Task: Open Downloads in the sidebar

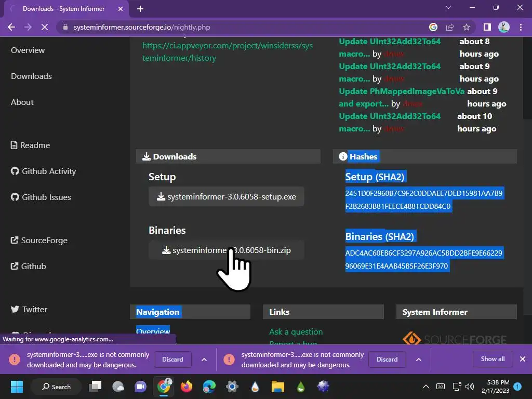Action: tap(31, 76)
